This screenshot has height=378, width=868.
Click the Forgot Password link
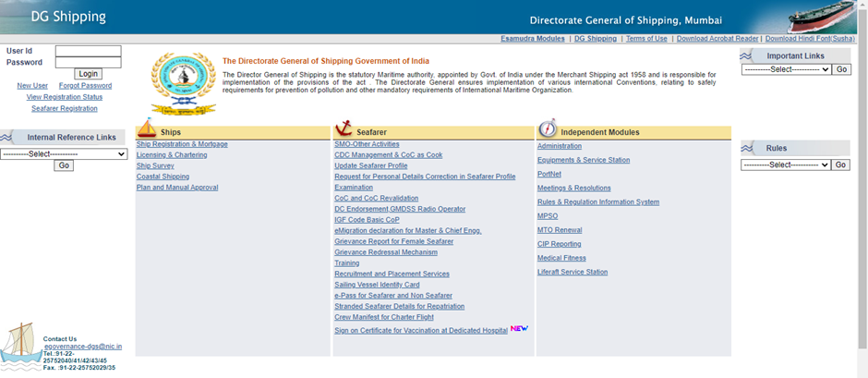click(x=85, y=86)
